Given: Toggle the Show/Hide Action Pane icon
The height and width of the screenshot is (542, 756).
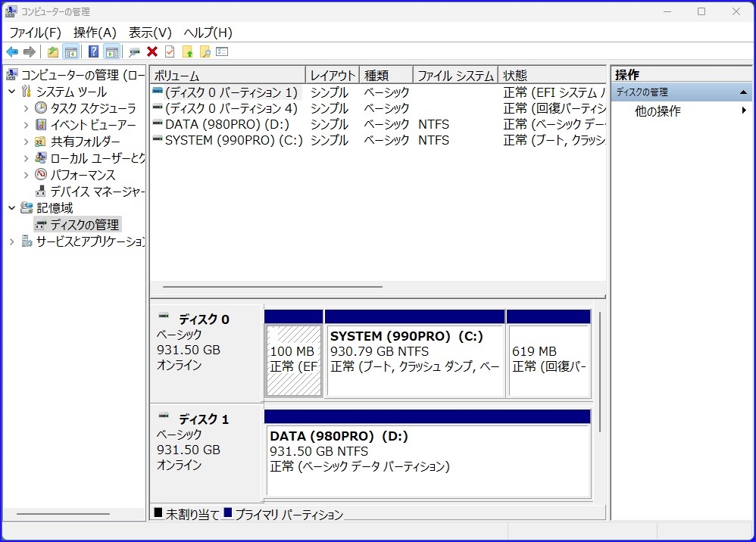Looking at the screenshot, I should pyautogui.click(x=112, y=51).
